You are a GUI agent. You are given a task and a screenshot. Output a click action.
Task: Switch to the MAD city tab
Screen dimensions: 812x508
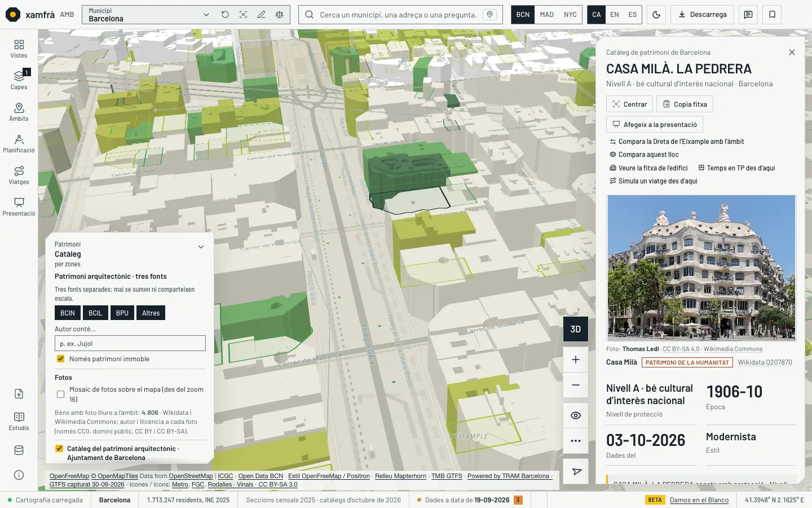pos(546,15)
